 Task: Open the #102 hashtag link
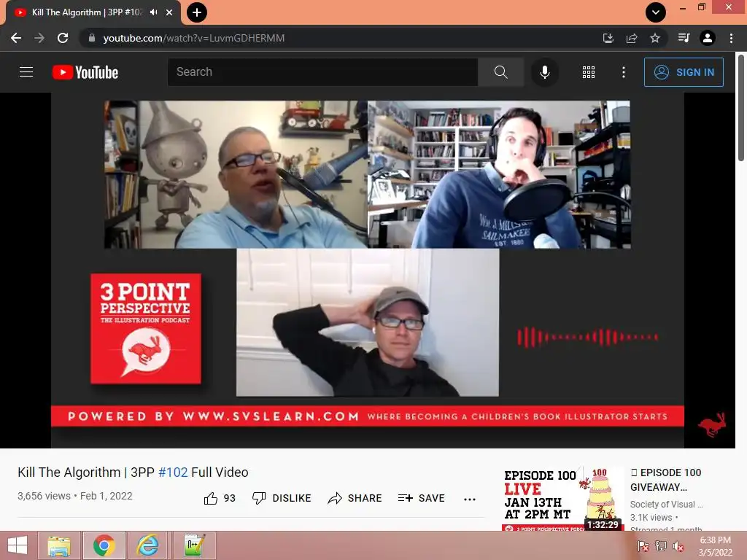[x=173, y=472]
